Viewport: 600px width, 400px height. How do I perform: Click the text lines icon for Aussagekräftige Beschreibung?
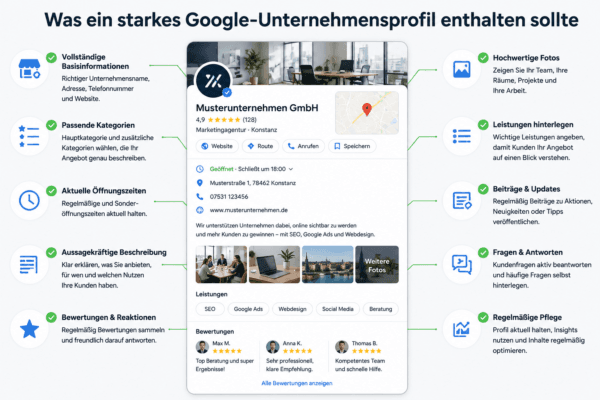[x=29, y=264]
